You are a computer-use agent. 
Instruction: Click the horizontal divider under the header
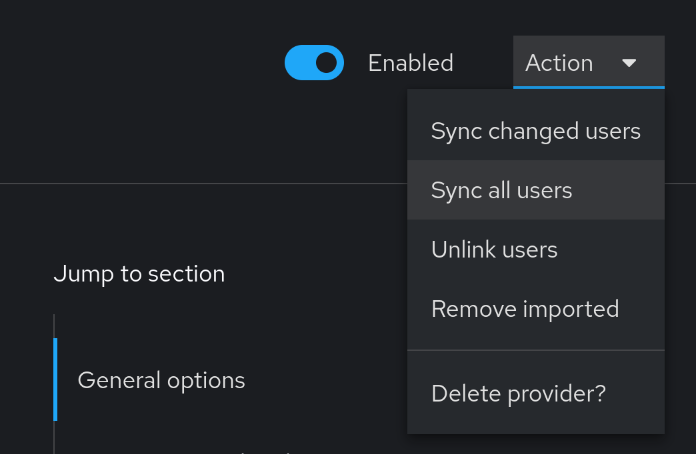click(x=200, y=184)
